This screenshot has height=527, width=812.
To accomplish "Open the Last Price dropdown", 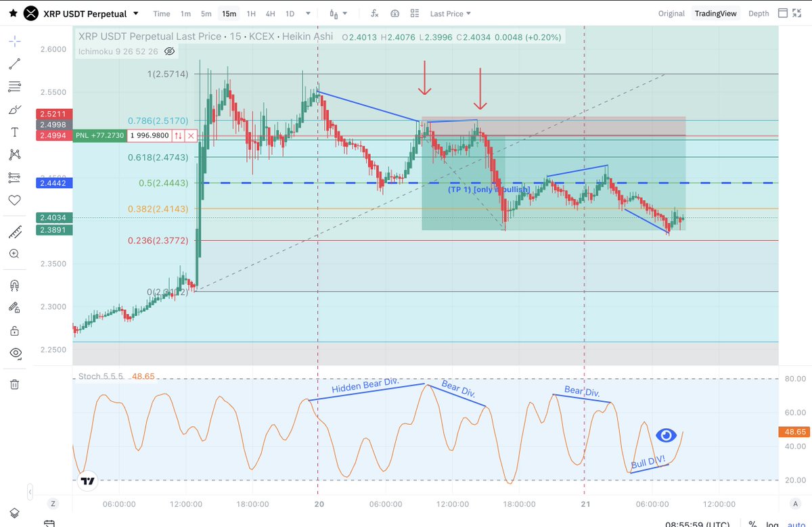I will coord(450,14).
